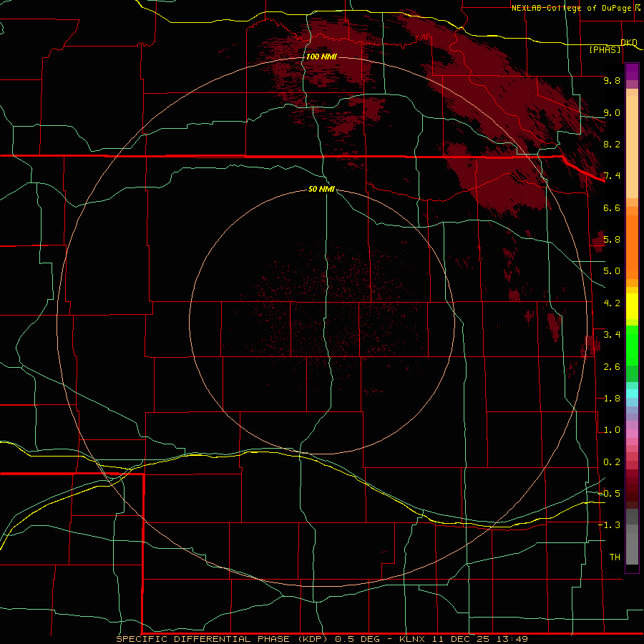Click the DKD unit label
This screenshot has height=644, width=644.
point(629,43)
